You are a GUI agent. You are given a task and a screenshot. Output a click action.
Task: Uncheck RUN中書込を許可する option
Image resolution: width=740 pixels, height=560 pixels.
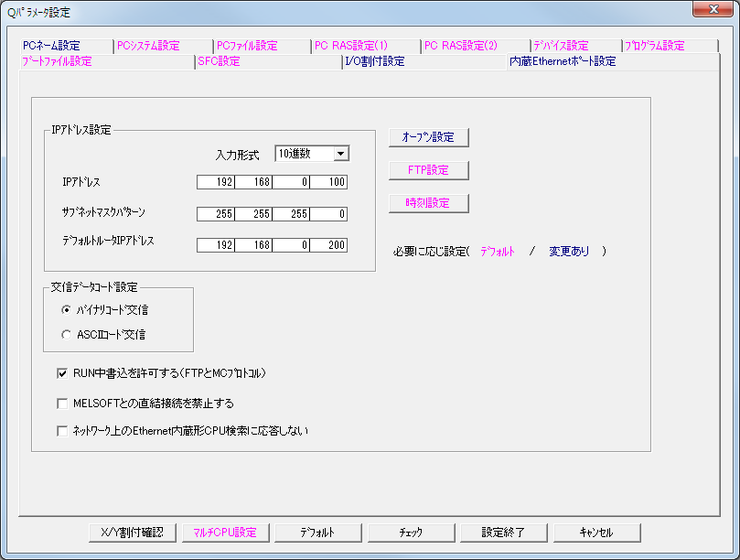61,373
